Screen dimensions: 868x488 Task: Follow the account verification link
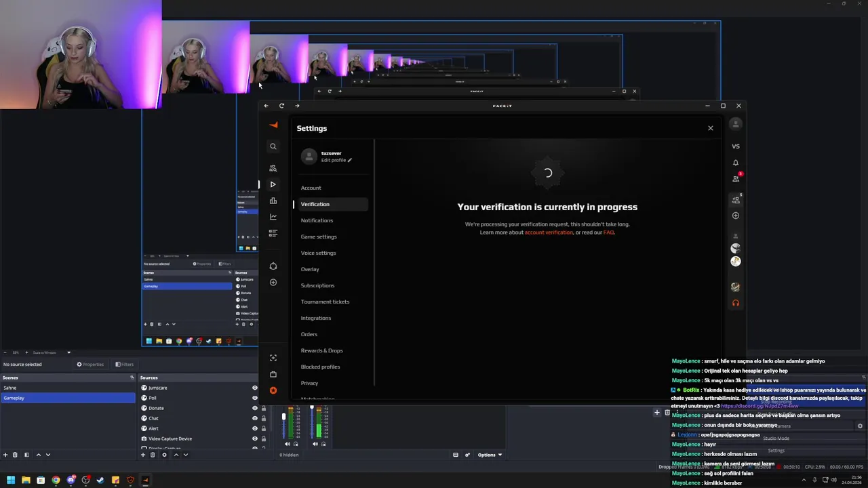[549, 232]
